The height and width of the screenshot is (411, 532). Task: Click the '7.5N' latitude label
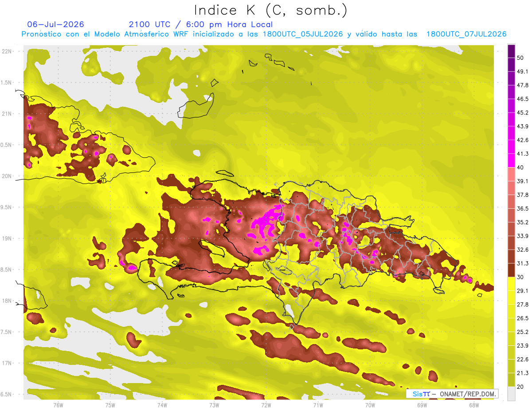(x=7, y=332)
